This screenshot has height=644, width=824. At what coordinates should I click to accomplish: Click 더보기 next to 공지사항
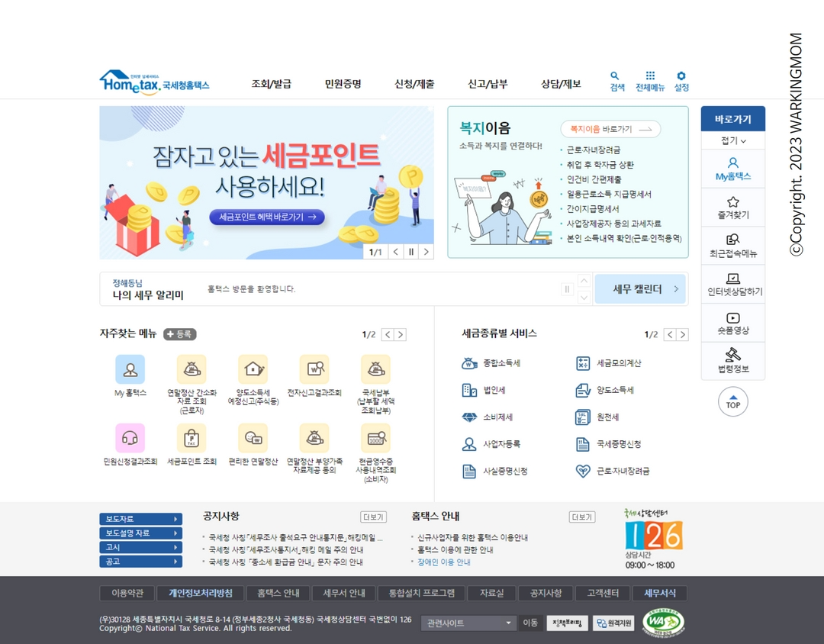(374, 517)
